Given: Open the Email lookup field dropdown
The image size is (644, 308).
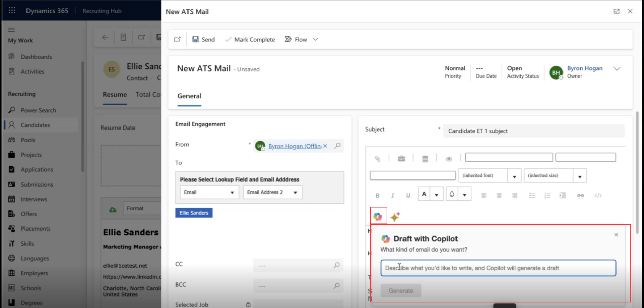Looking at the screenshot, I should (209, 192).
